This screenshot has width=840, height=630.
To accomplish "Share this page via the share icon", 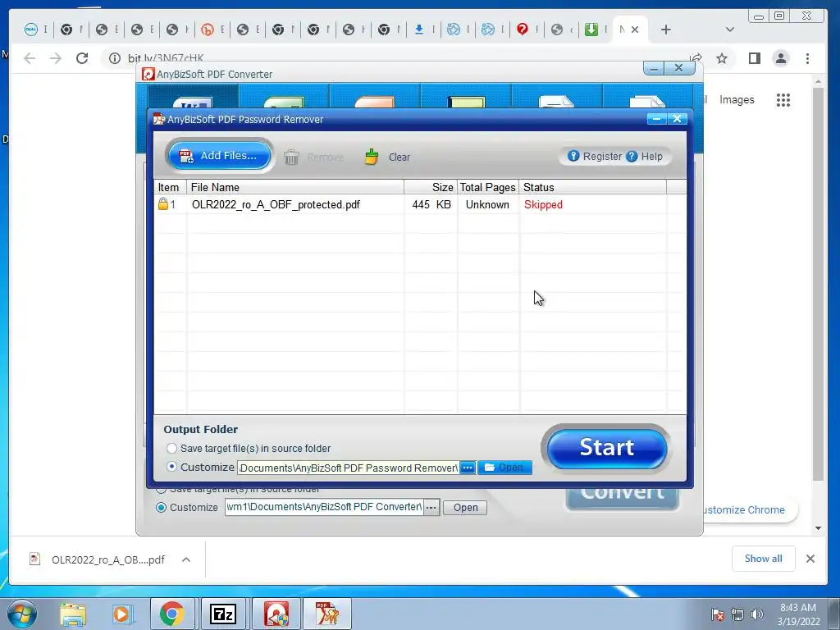I will (696, 57).
